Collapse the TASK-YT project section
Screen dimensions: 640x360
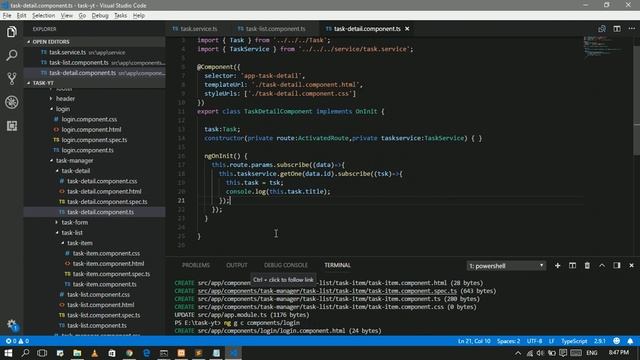(95, 83)
